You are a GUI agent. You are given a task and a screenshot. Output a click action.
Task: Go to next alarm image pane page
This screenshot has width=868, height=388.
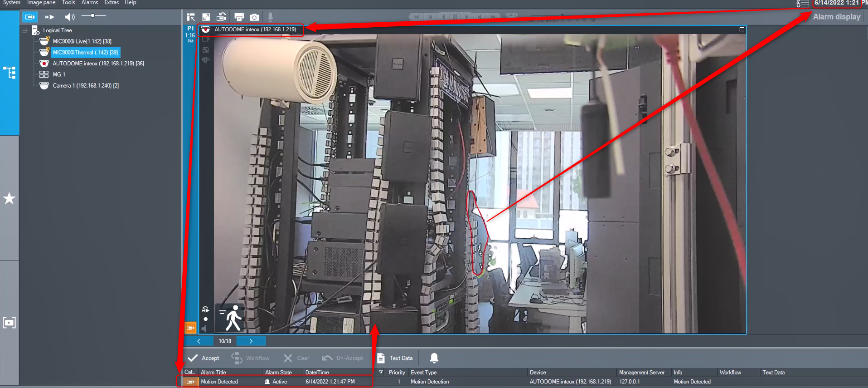point(251,341)
